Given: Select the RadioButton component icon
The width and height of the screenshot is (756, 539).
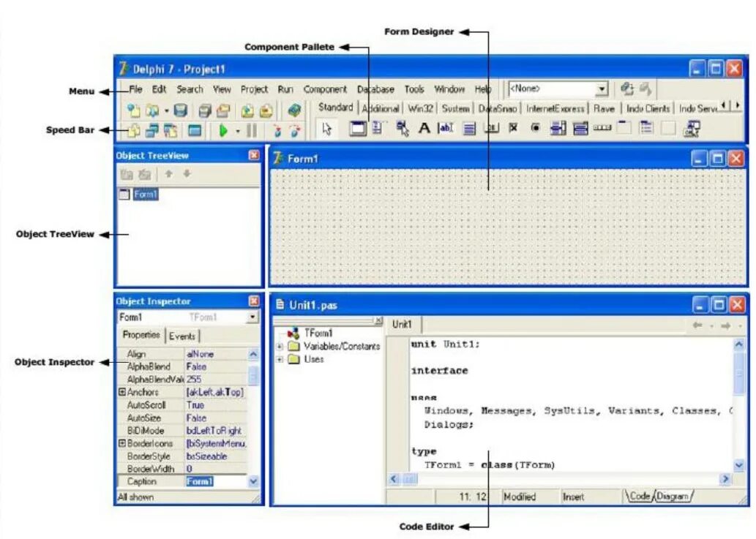Looking at the screenshot, I should coord(535,128).
